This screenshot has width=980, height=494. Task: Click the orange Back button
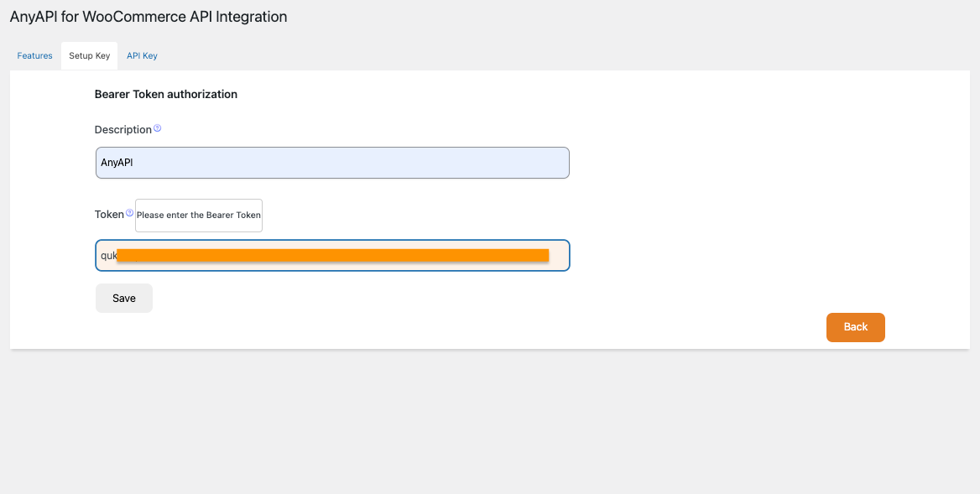click(855, 327)
